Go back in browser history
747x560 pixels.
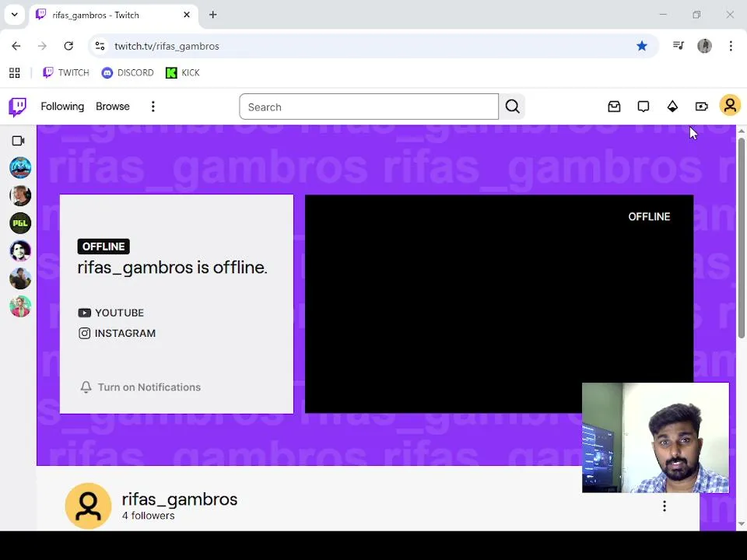pos(16,46)
